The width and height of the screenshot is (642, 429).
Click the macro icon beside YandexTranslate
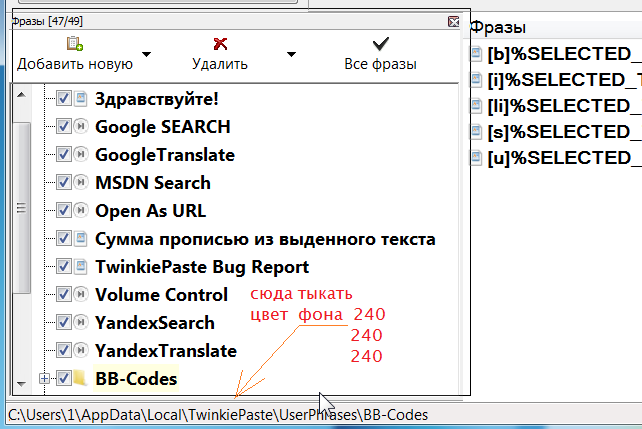click(81, 350)
